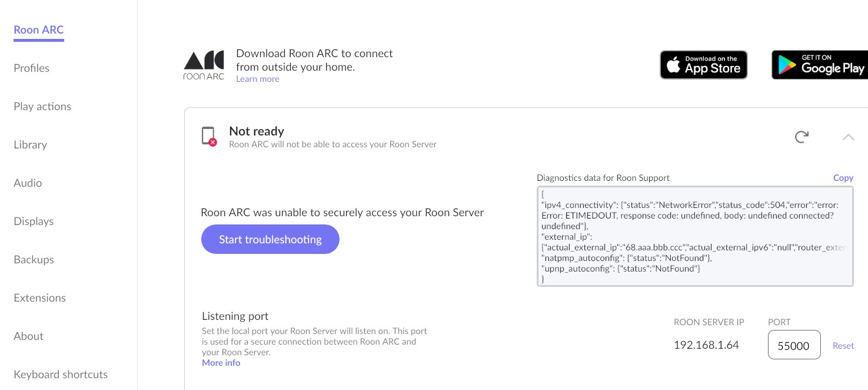Click the phone icon showing Not ready status
868x390 pixels.
point(209,135)
